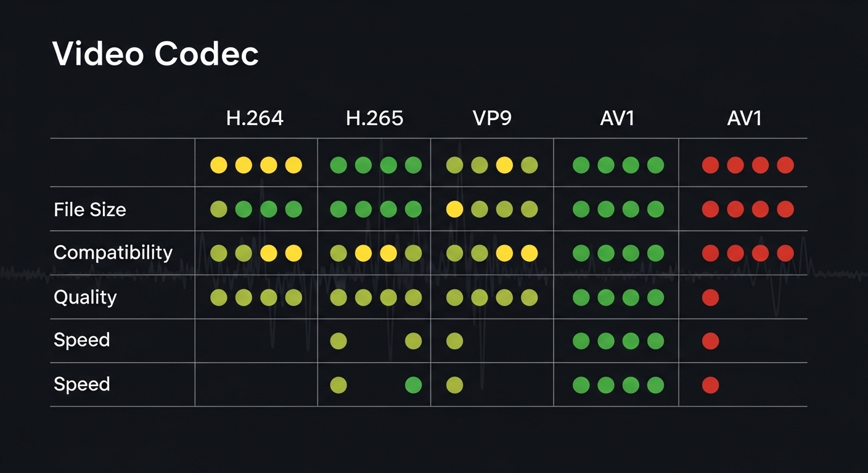Click the Compatibility row label

pyautogui.click(x=113, y=253)
